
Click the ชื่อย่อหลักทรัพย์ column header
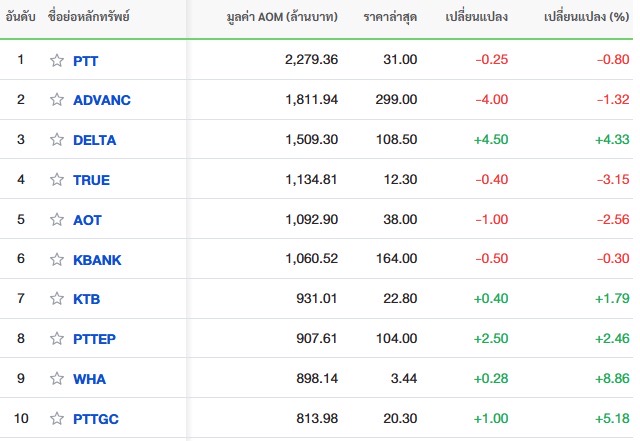coord(89,17)
